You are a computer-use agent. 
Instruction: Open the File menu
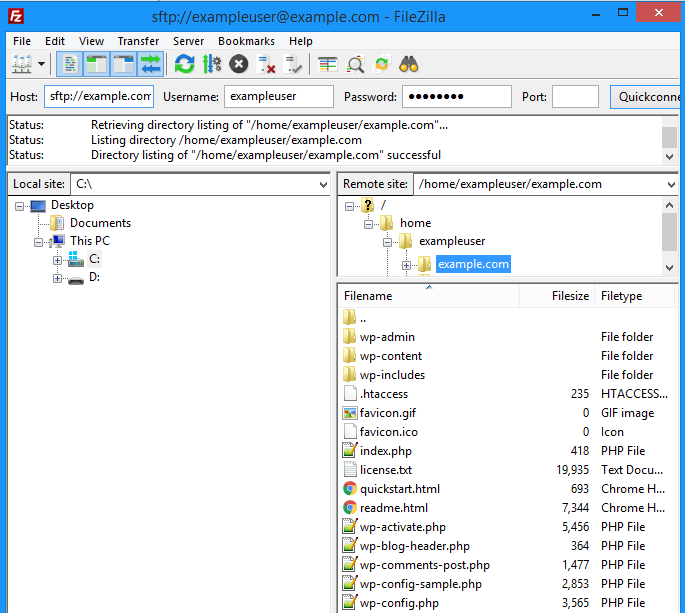click(x=22, y=41)
